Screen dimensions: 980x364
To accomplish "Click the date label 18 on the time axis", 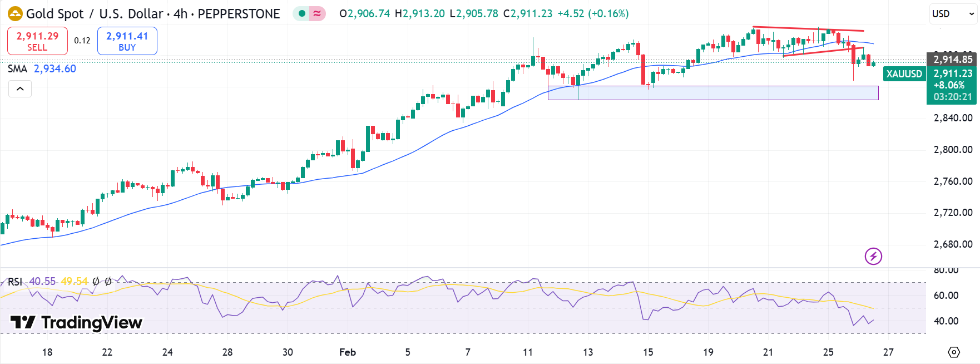I will coord(47,352).
